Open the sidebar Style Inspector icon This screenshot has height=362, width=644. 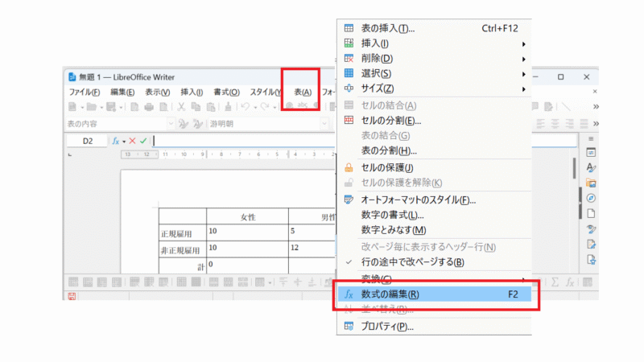(591, 229)
